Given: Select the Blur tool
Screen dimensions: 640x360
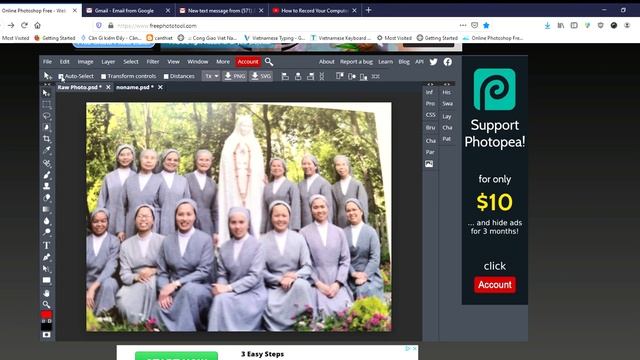Looking at the screenshot, I should click(47, 221).
